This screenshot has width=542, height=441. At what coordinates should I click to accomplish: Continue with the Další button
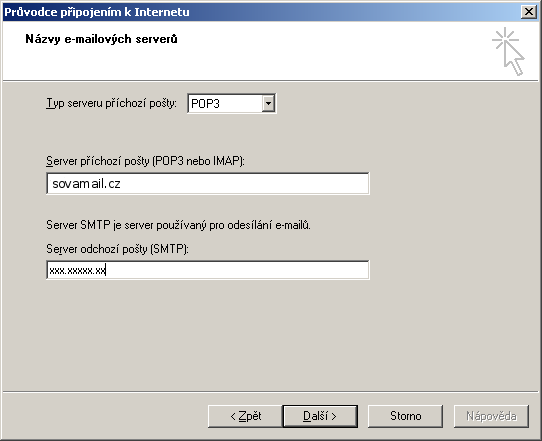point(320,416)
